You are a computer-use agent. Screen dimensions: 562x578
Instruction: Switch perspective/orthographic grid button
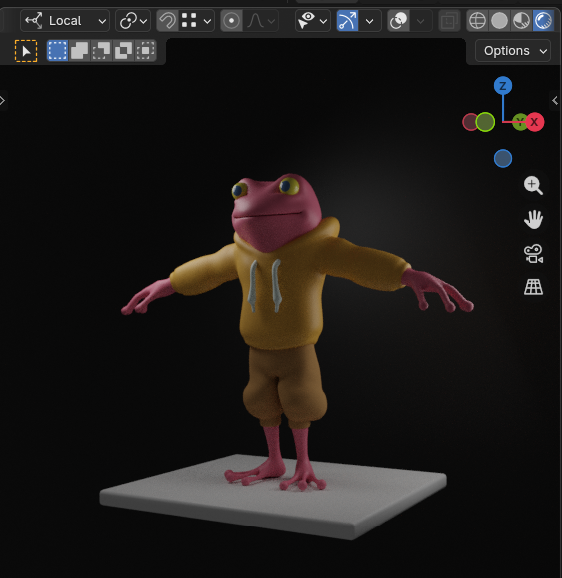point(533,287)
